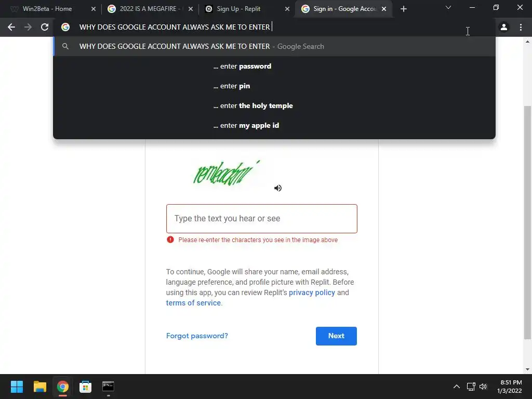Click the page vertical scrollbar
The height and width of the screenshot is (399, 532).
[527, 222]
